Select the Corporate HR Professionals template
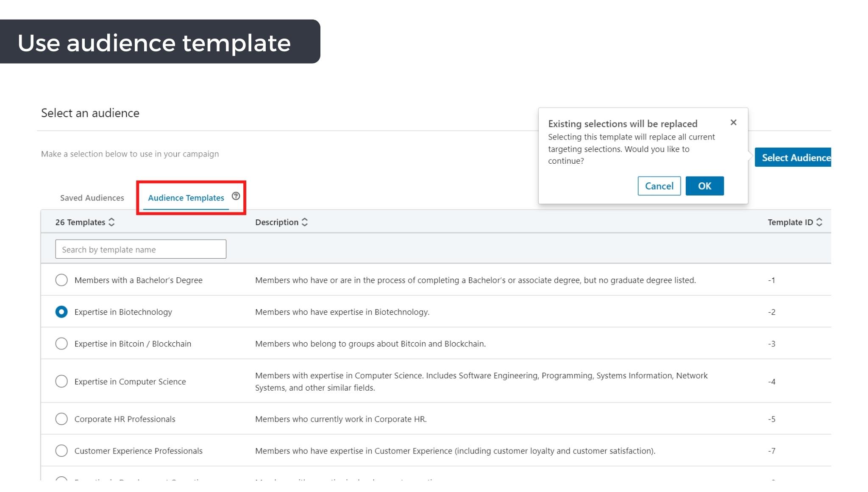 (61, 419)
